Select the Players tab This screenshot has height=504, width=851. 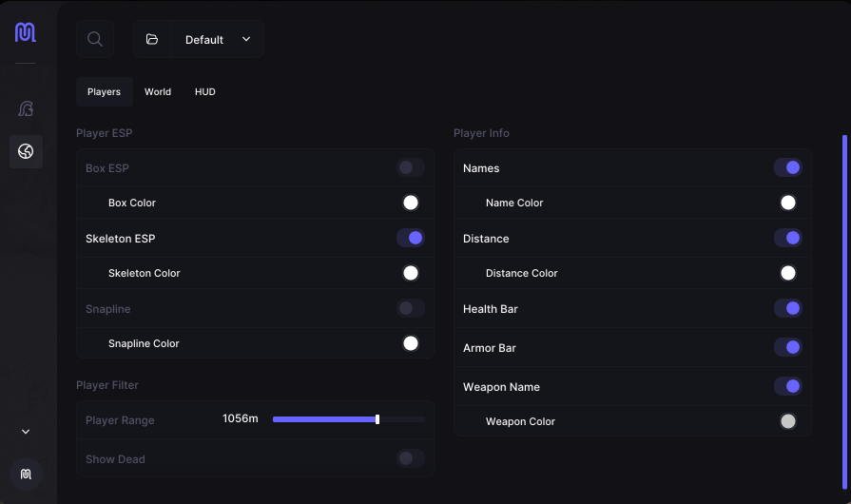coord(104,92)
